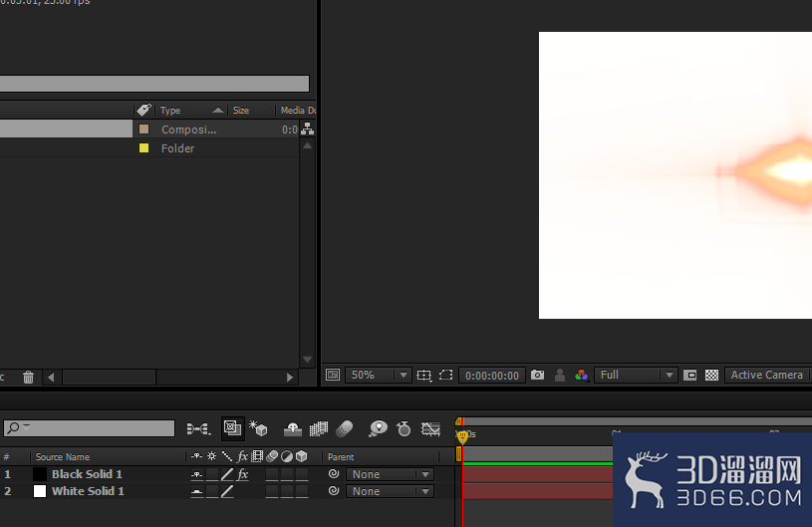Viewport: 812px width, 527px height.
Task: Click the Source Name column header
Action: (63, 457)
